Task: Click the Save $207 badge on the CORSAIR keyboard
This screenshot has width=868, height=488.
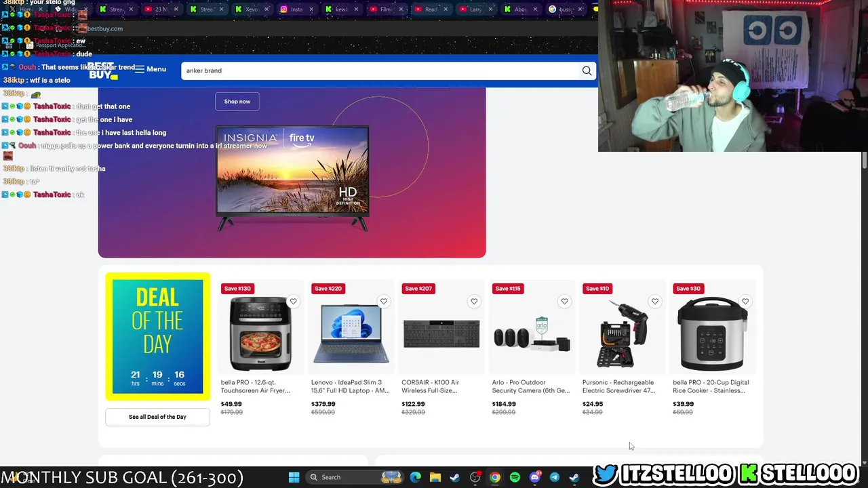Action: click(418, 289)
